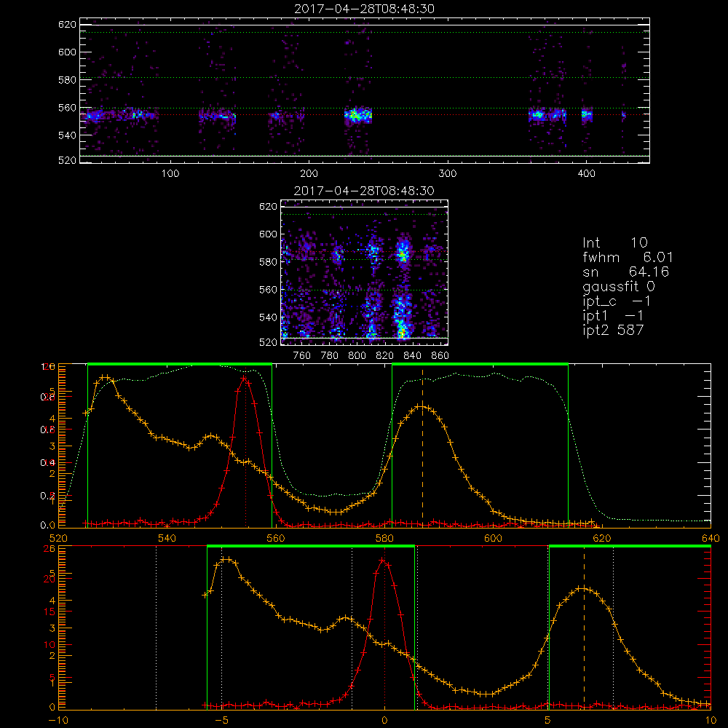Click the x-axis label -5 of the lower plot

pos(222,721)
